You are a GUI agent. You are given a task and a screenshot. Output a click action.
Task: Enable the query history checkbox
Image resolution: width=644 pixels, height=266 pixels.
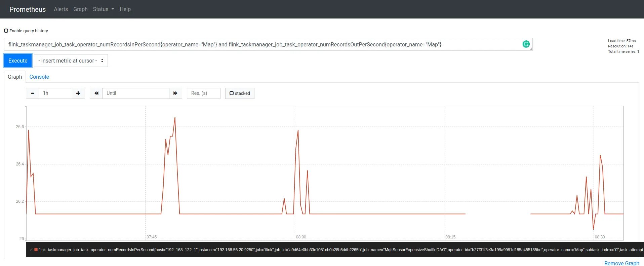click(x=6, y=31)
